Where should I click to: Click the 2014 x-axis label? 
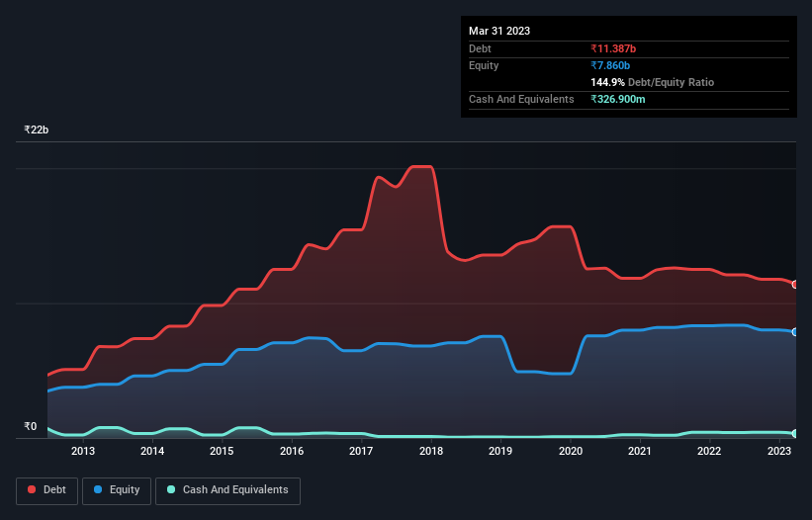(x=152, y=451)
